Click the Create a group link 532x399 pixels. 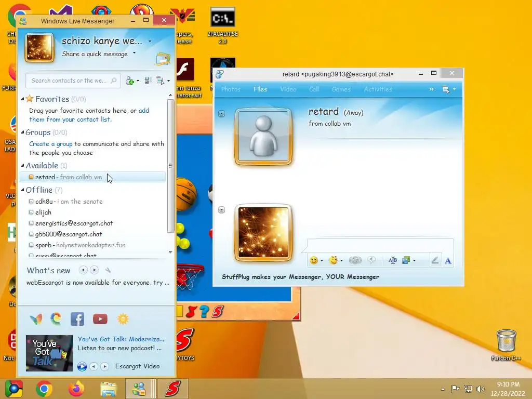click(x=50, y=144)
